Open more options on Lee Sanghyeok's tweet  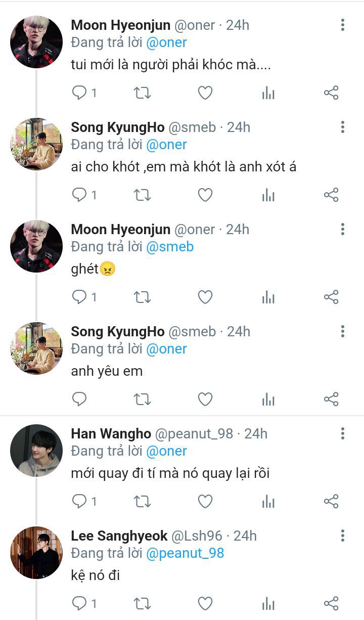coord(343,536)
